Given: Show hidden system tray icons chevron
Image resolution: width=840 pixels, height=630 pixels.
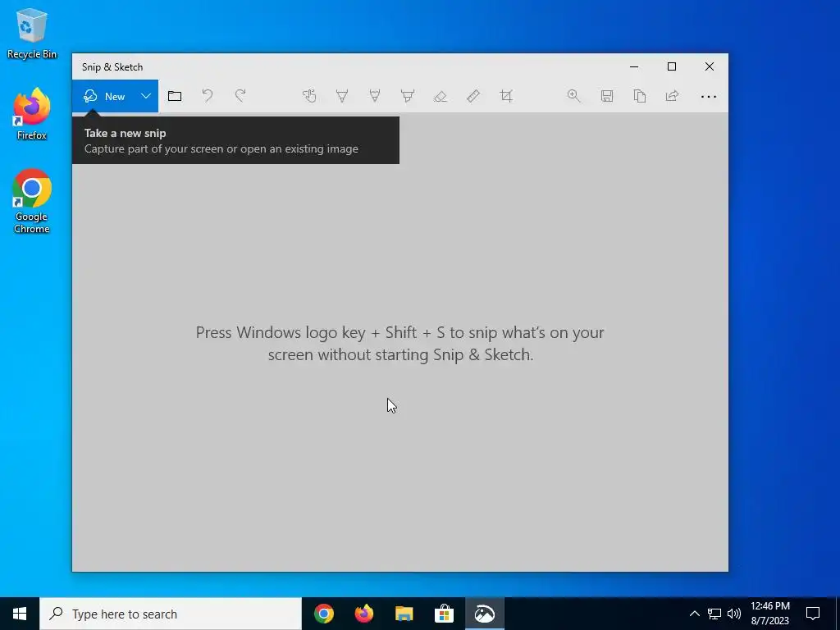Looking at the screenshot, I should click(694, 614).
